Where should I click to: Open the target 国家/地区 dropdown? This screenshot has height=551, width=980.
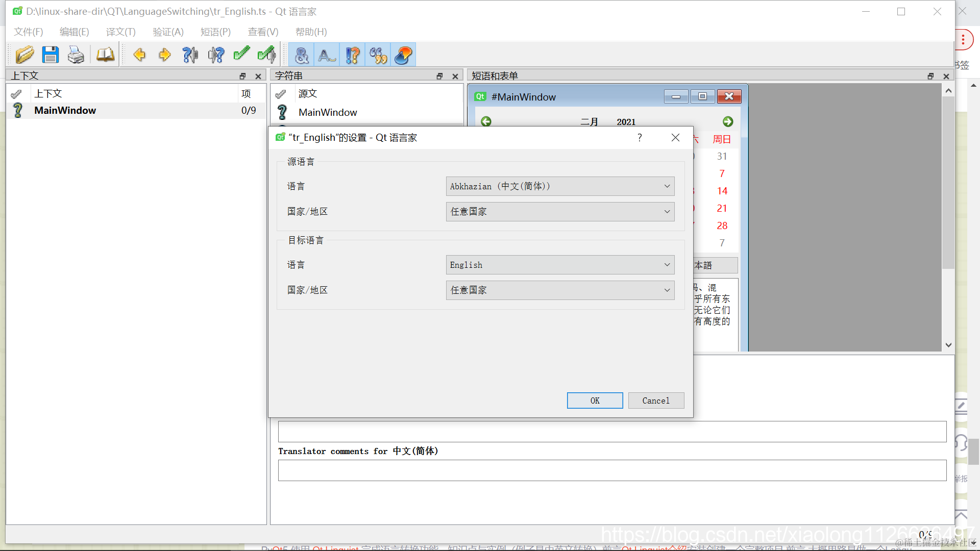point(560,290)
